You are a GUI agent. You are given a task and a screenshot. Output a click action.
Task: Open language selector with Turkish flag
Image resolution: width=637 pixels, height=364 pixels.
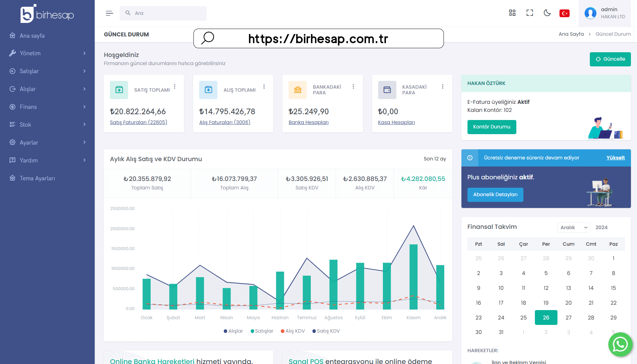click(565, 13)
